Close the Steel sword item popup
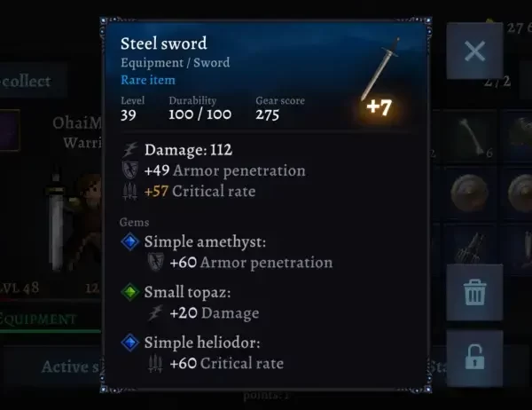Image resolution: width=532 pixels, height=410 pixels. 474,51
